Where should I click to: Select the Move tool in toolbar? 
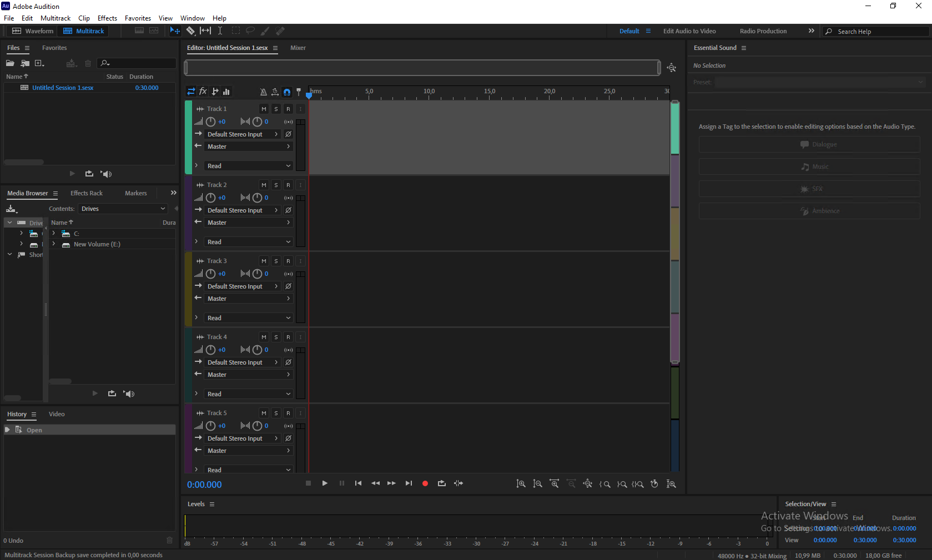(x=175, y=31)
